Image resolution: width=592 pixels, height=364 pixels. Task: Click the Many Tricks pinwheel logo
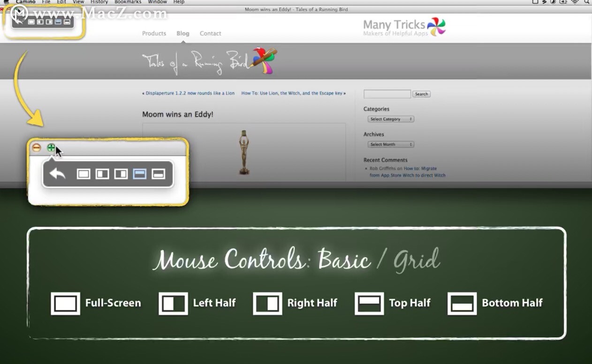[436, 27]
